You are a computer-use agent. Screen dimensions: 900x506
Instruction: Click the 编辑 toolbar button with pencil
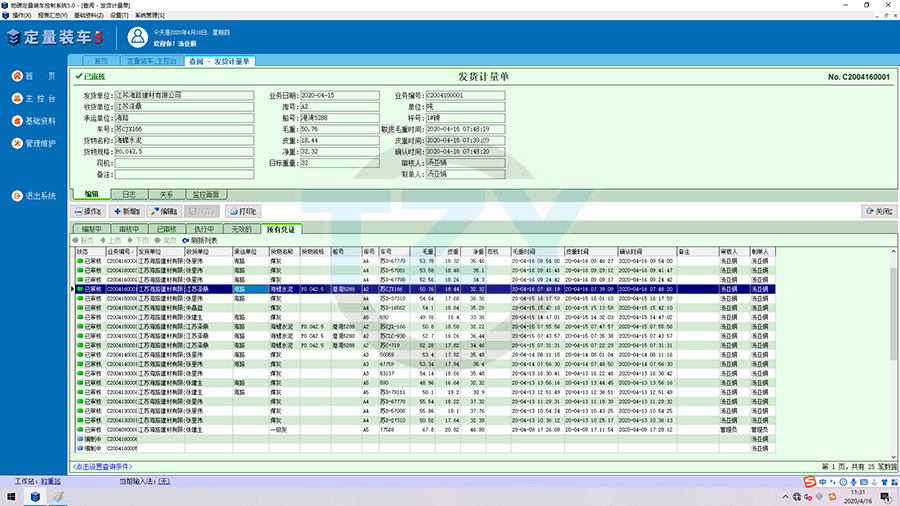(163, 212)
